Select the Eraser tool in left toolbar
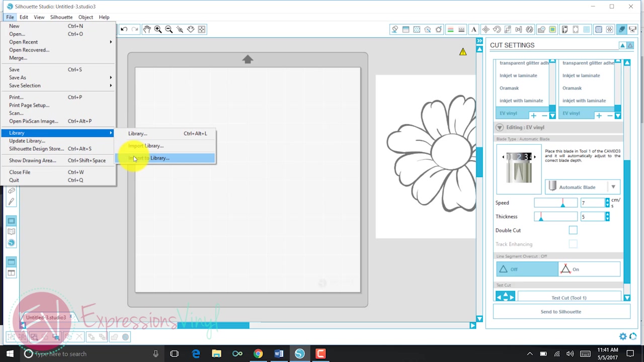The width and height of the screenshot is (644, 362). tap(11, 191)
